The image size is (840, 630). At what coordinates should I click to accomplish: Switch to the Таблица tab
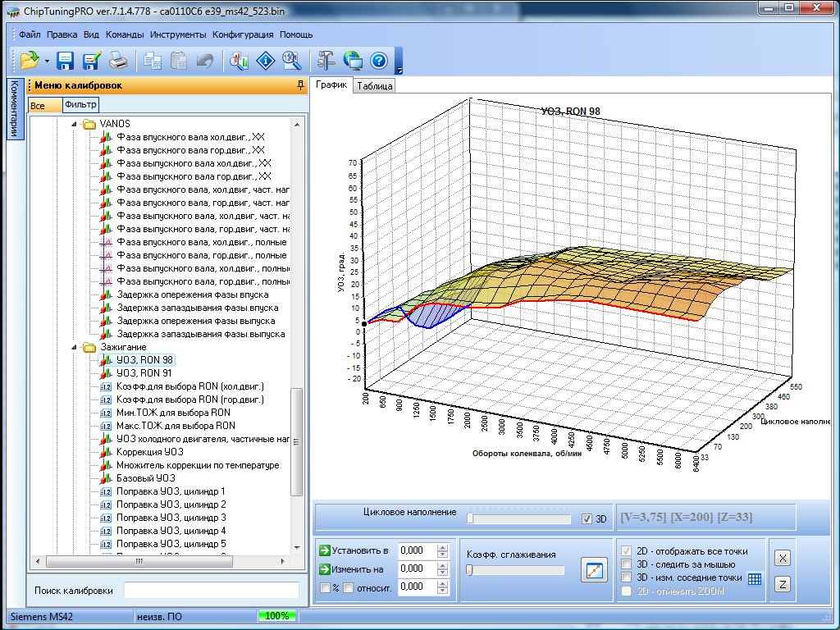(375, 85)
